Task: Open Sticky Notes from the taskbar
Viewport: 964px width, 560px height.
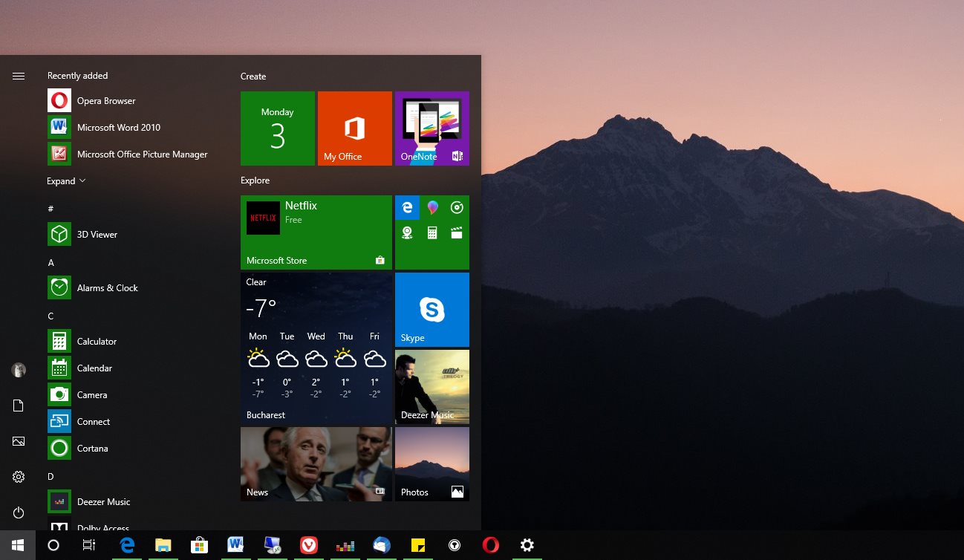Action: tap(417, 545)
